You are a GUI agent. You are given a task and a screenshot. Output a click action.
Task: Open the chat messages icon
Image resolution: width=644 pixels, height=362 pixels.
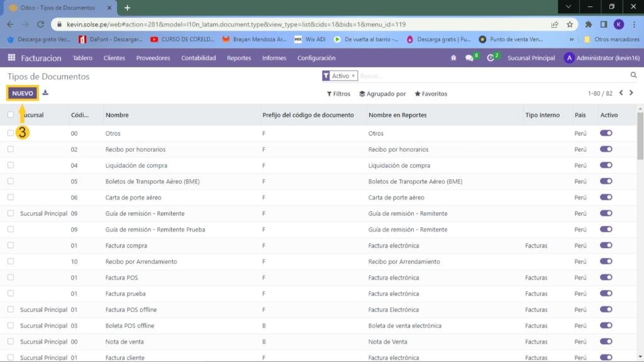click(x=469, y=58)
